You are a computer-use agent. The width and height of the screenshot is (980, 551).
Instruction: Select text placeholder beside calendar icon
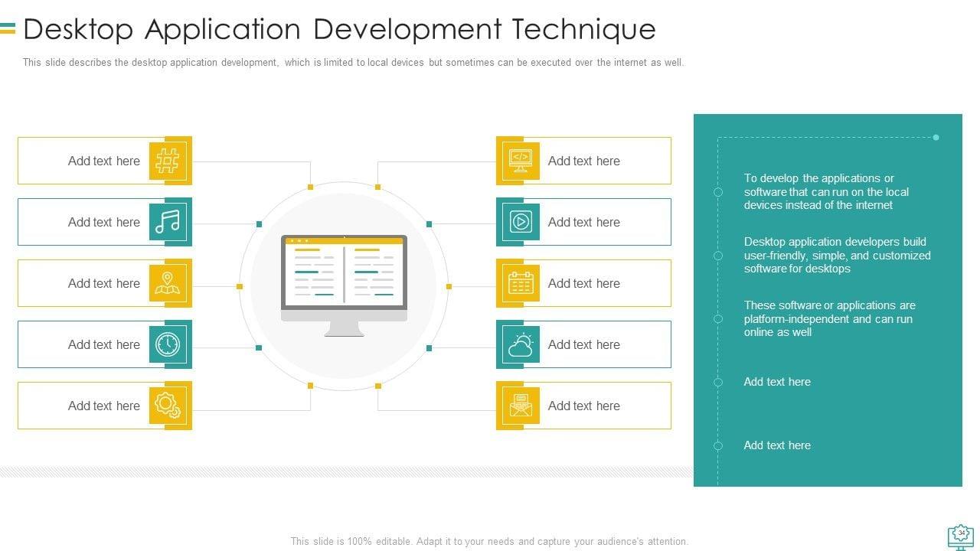point(584,283)
